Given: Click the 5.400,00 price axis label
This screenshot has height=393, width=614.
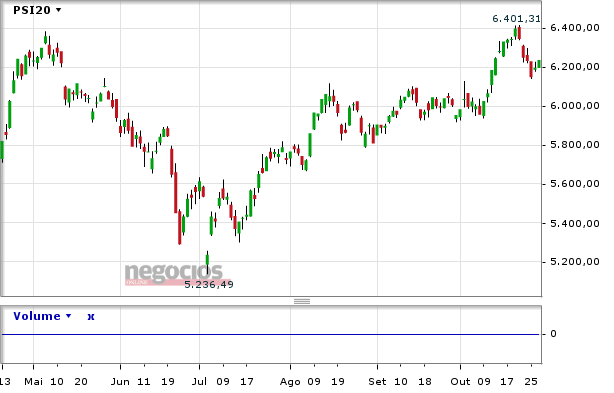Looking at the screenshot, I should click(x=574, y=224).
